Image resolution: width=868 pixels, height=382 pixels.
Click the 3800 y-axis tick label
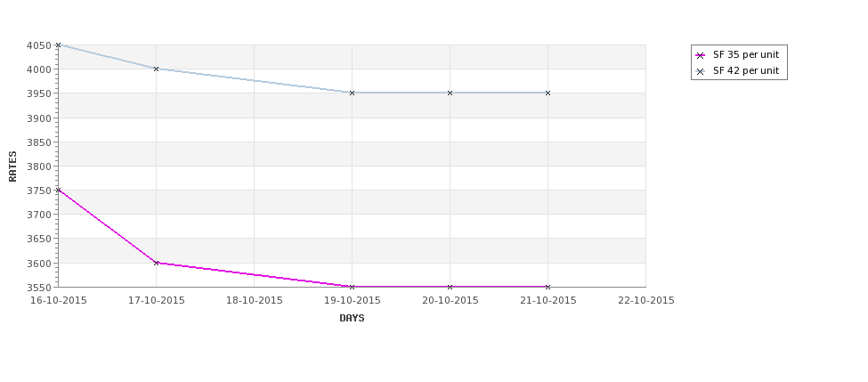[39, 167]
